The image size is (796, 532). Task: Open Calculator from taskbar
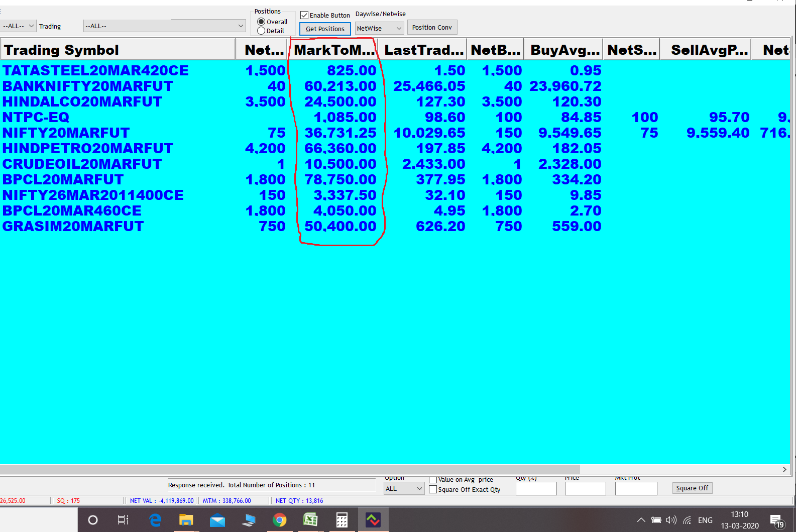click(342, 520)
